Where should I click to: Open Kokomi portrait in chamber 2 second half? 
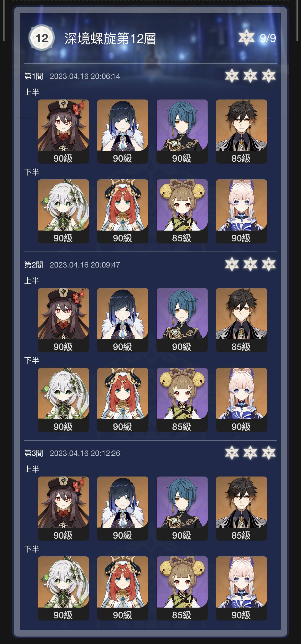pos(241,400)
